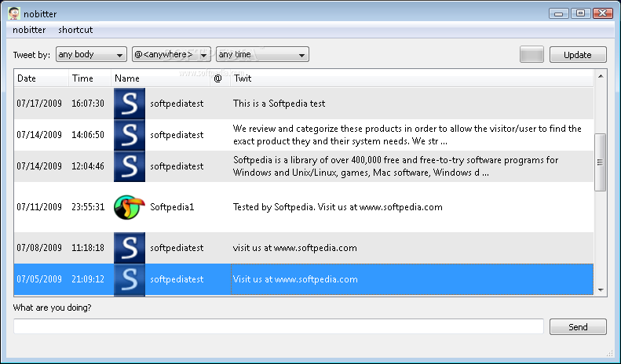This screenshot has height=364, width=621.
Task: Maximize the nobitter window
Action: pyautogui.click(x=581, y=13)
